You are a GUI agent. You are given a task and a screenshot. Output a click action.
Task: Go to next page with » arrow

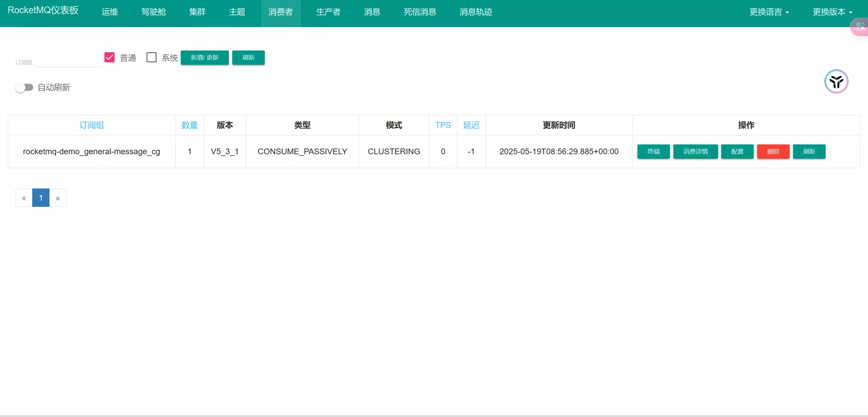pos(58,198)
